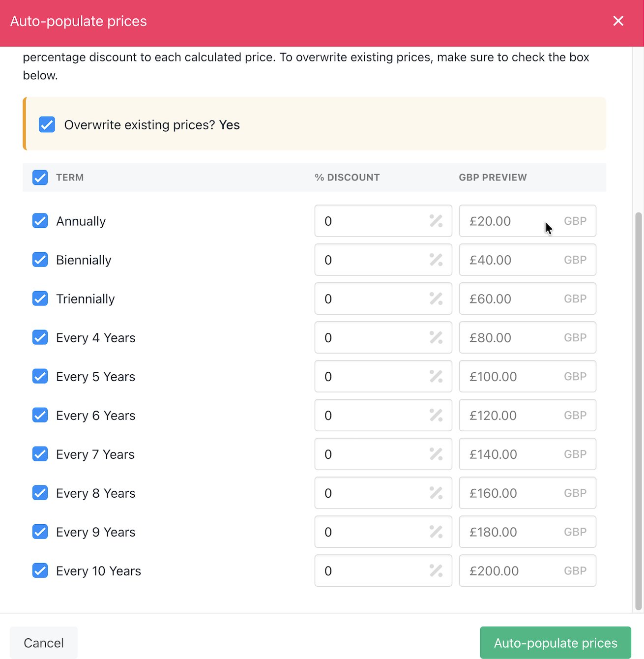Click the Biennially term label
The height and width of the screenshot is (659, 644).
84,260
